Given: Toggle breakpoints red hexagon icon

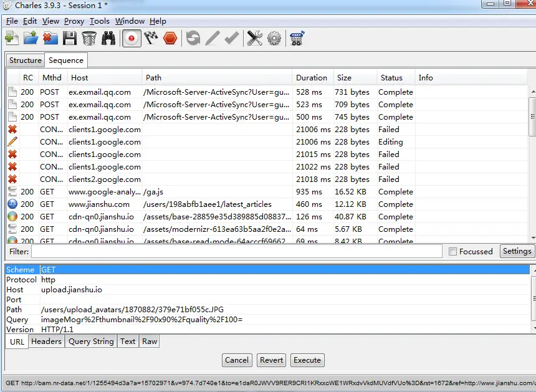Looking at the screenshot, I should (170, 38).
